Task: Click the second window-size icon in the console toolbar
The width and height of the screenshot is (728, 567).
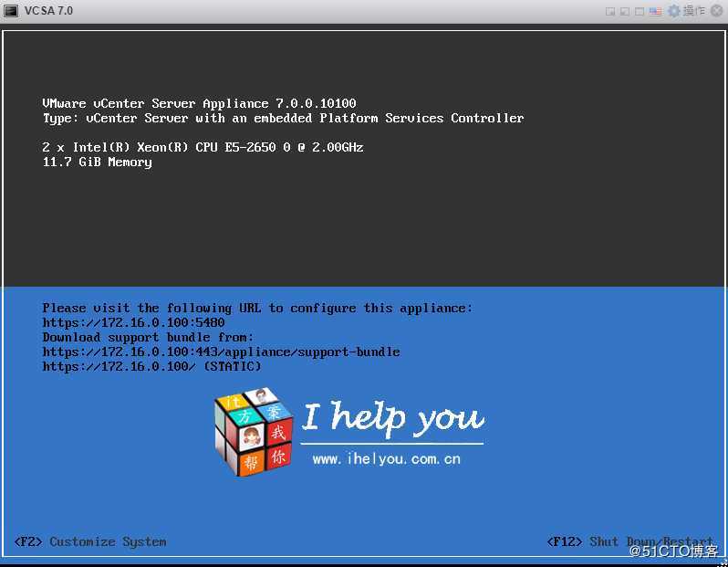Action: pyautogui.click(x=625, y=11)
